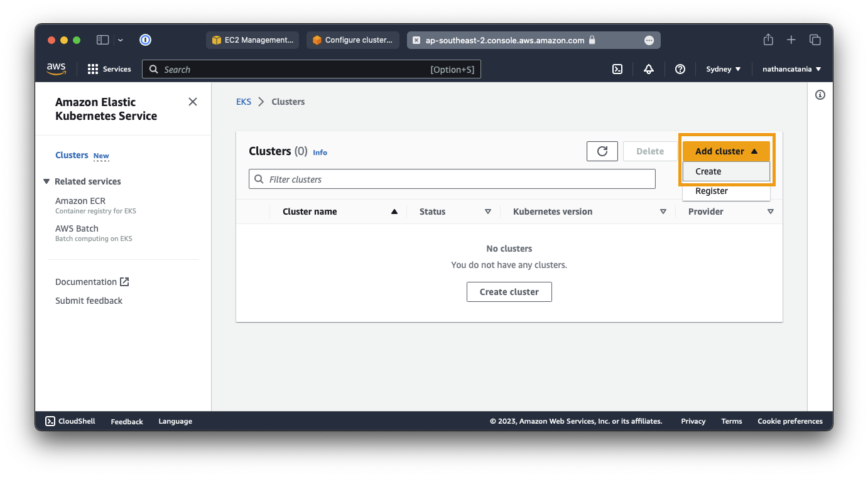
Task: Refresh the clusters list
Action: [602, 151]
